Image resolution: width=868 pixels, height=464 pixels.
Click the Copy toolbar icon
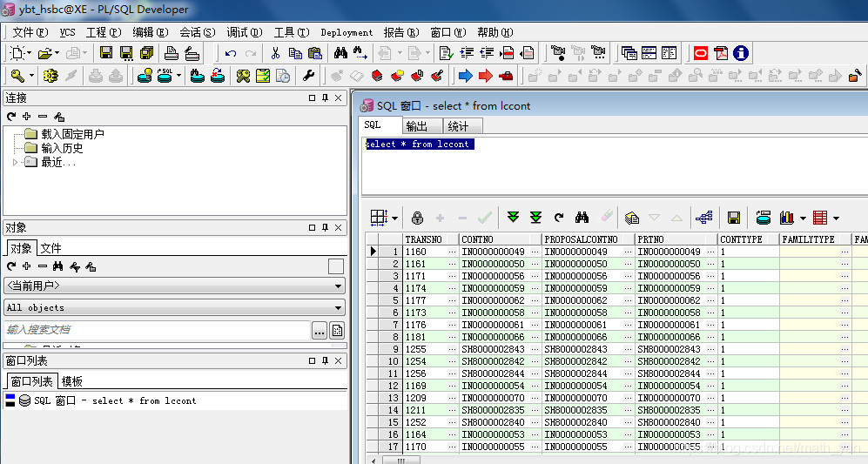coord(295,53)
